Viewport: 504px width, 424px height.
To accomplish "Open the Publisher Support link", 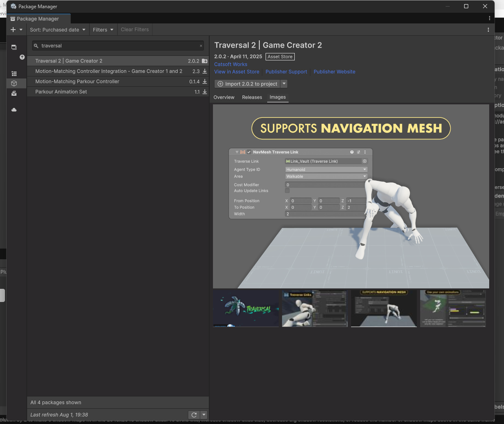I will point(286,71).
